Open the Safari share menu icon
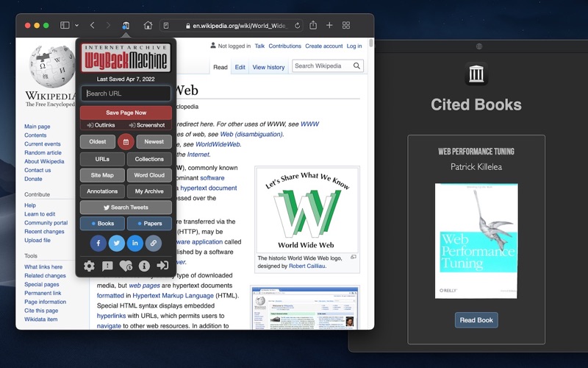Viewport: 588px width, 368px height. point(313,25)
